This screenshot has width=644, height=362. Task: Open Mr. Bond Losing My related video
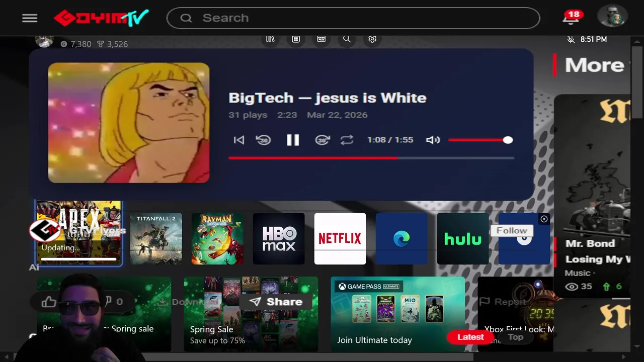tap(592, 196)
